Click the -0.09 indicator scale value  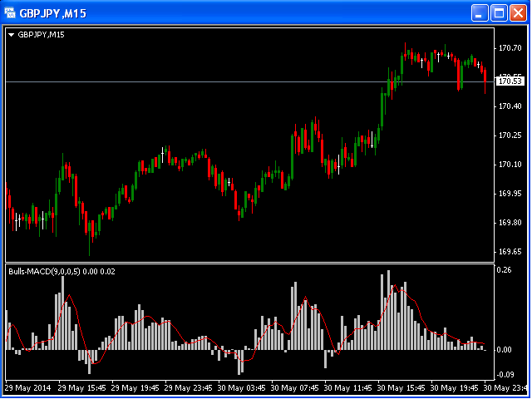click(505, 375)
